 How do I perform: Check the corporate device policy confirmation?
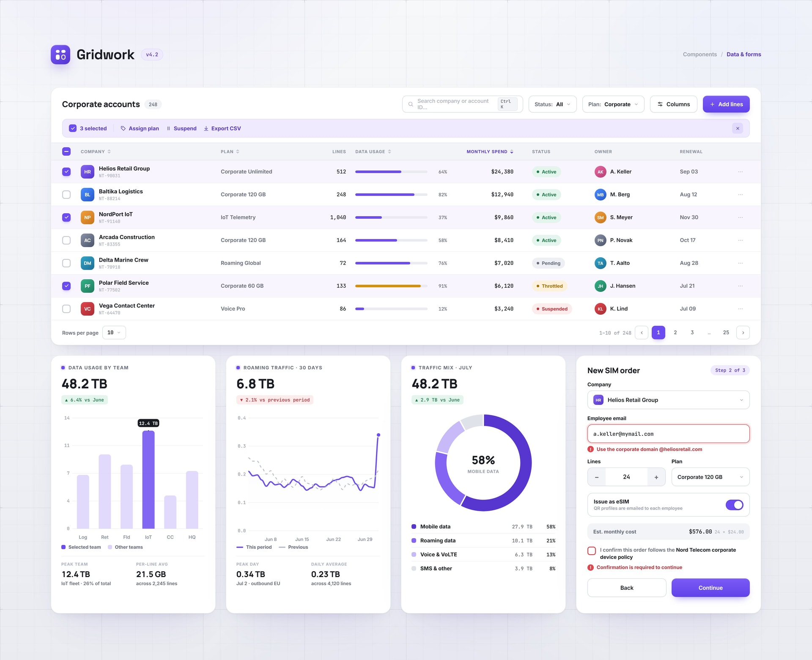[592, 551]
